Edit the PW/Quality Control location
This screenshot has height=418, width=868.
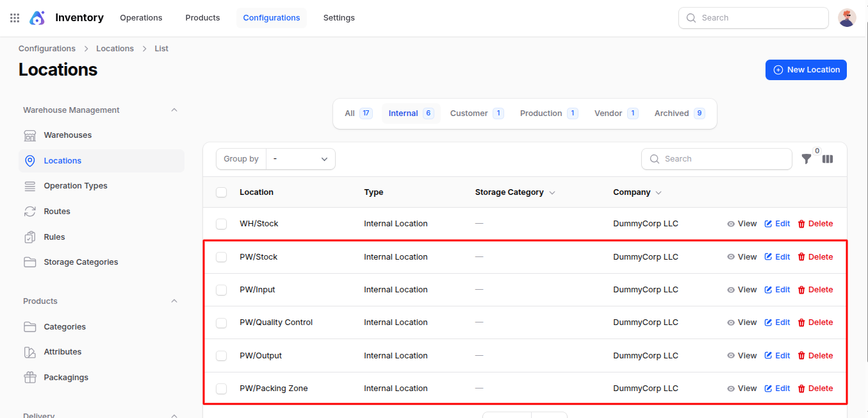coord(777,322)
